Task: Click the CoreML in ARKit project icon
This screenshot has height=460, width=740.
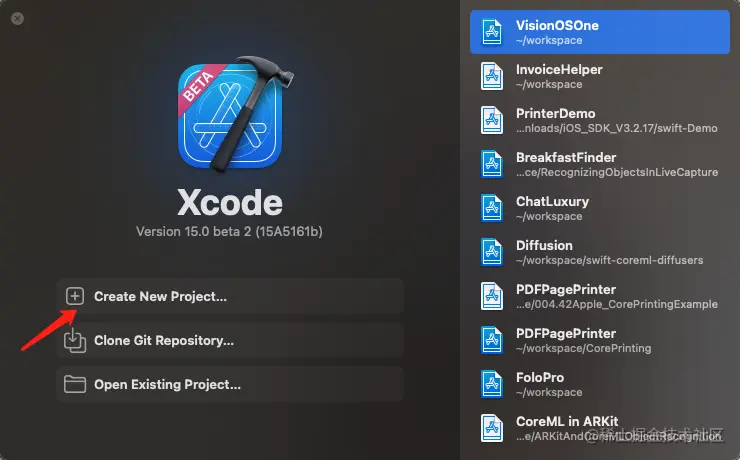Action: (492, 428)
